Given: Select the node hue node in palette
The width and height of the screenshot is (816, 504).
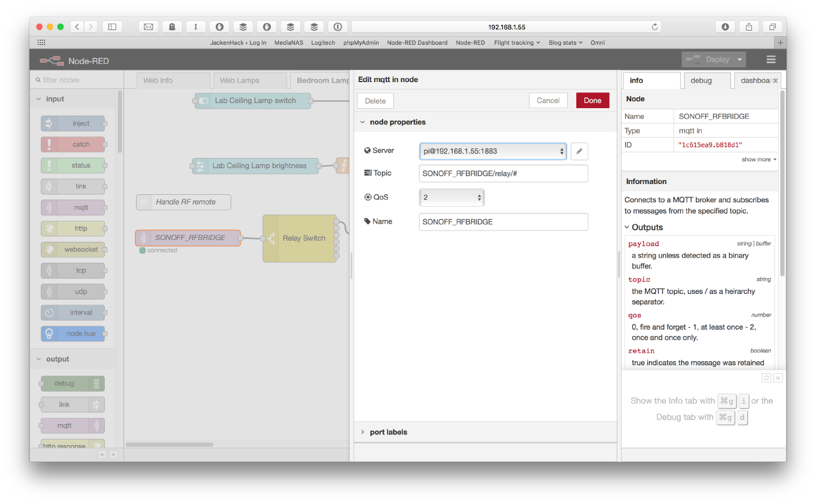Looking at the screenshot, I should click(x=73, y=334).
